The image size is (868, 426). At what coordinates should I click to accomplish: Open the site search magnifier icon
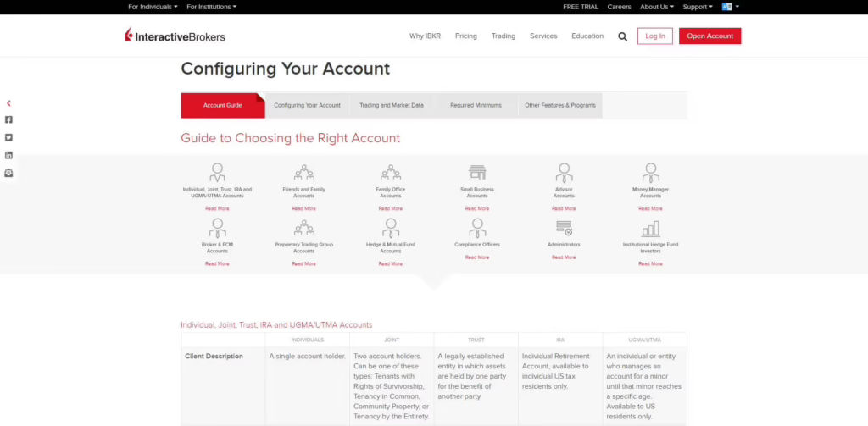coord(623,36)
